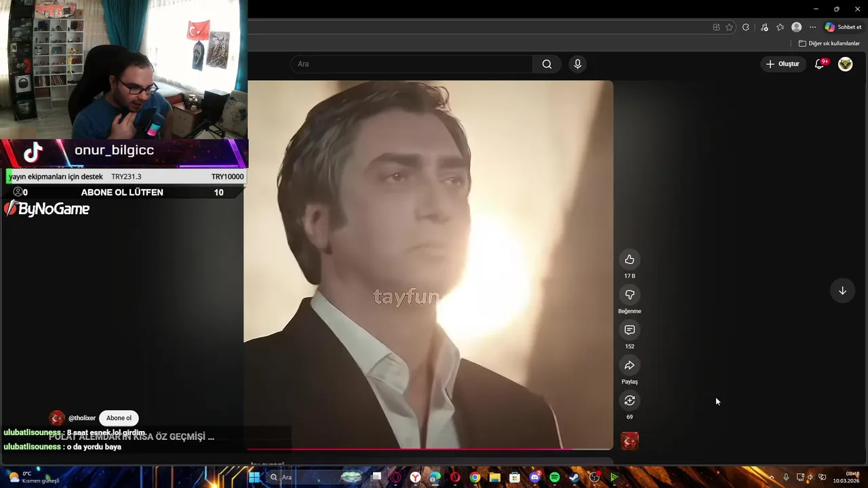
Task: Share the Short using Paylaş icon
Action: pos(629,365)
